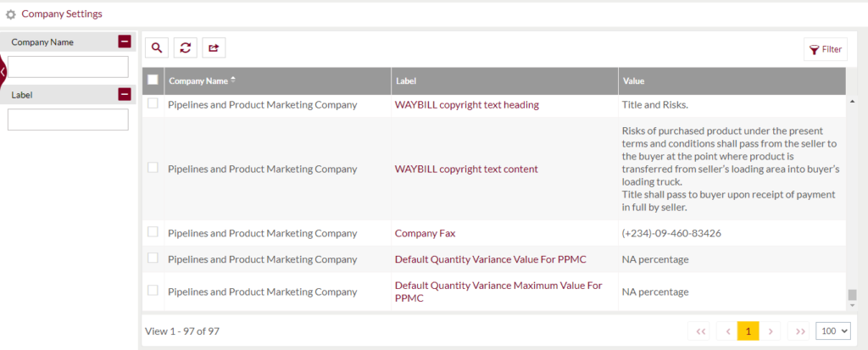Go to the first page arrow
The image size is (868, 350).
pos(700,331)
